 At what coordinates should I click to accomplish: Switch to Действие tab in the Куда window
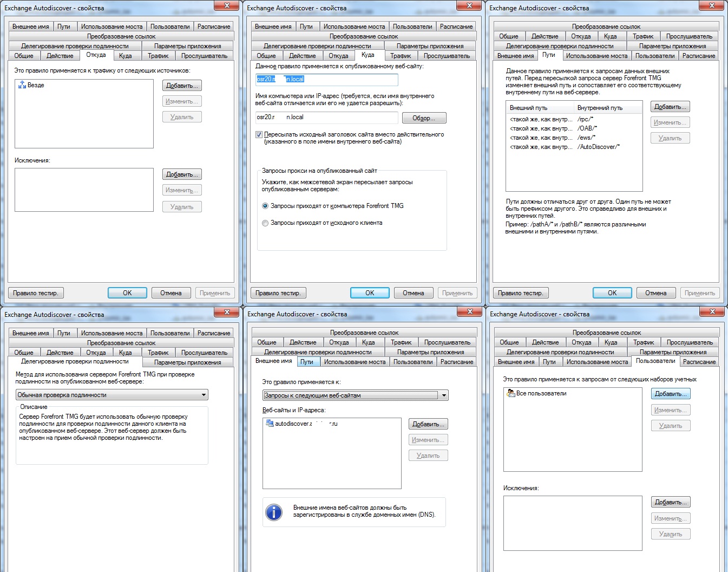(x=302, y=56)
